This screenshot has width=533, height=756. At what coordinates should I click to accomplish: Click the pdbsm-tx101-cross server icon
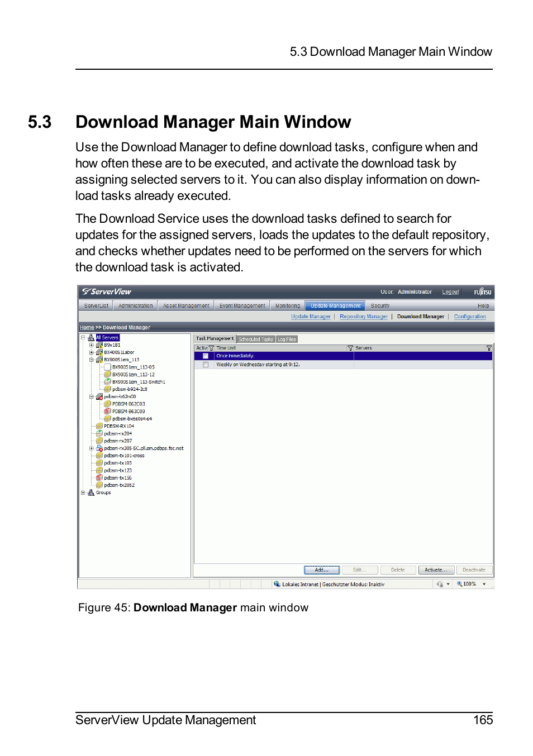pyautogui.click(x=99, y=456)
